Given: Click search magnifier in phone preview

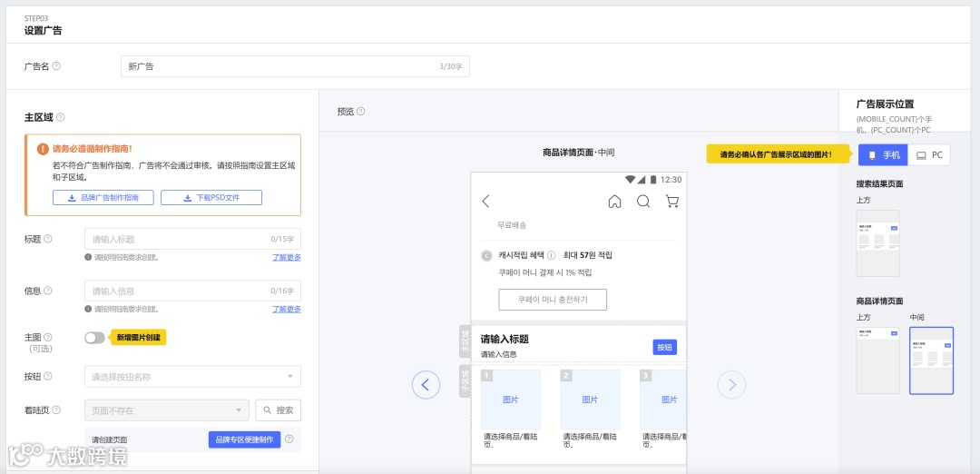Looking at the screenshot, I should pyautogui.click(x=643, y=202).
